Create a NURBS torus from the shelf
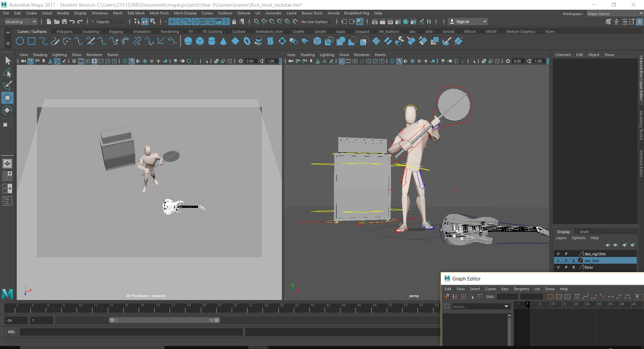 tap(247, 41)
